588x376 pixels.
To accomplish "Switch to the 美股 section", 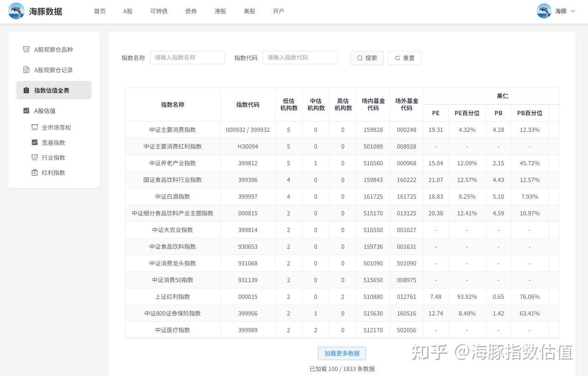I will [x=249, y=11].
